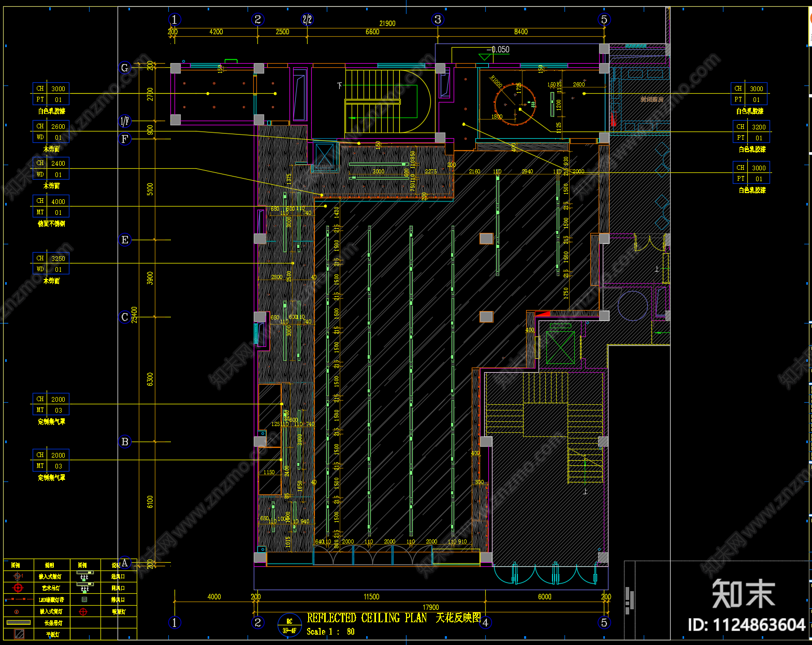Pick grid axis bubble C
This screenshot has height=645, width=812.
(125, 317)
